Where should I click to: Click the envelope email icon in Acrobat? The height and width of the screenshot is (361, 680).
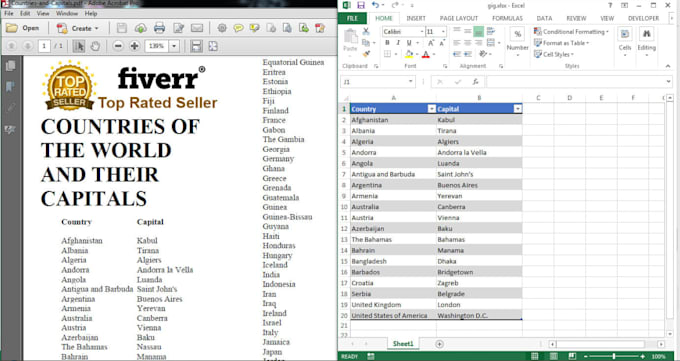tap(197, 28)
